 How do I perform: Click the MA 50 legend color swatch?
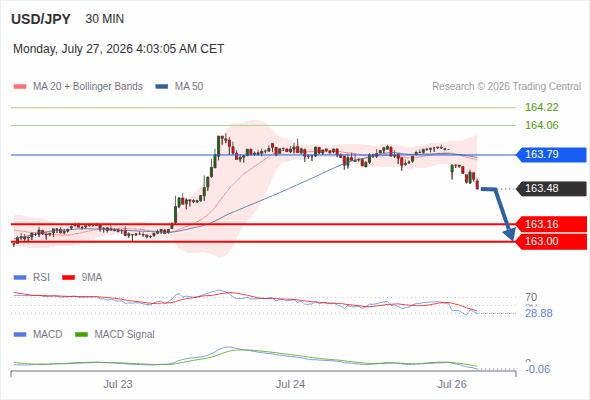[x=162, y=87]
